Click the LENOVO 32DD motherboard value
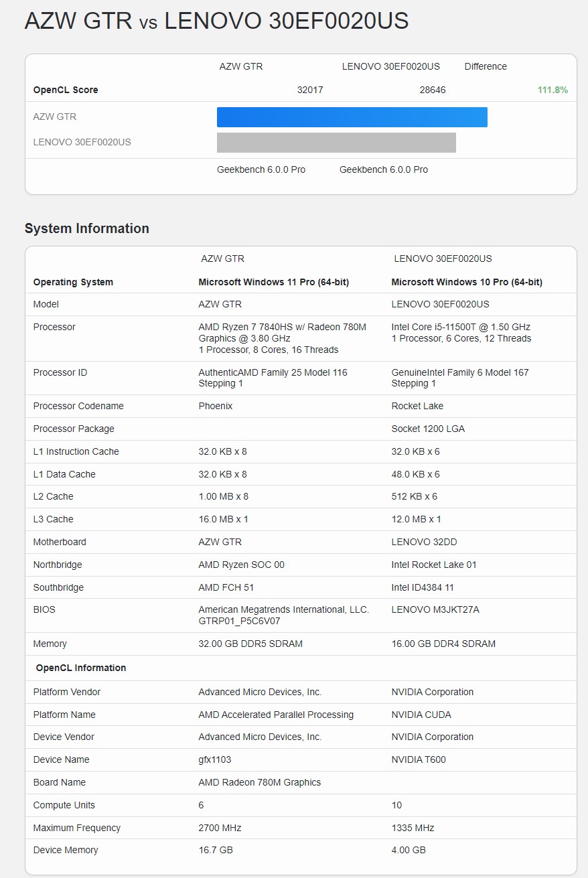The height and width of the screenshot is (878, 588). coord(425,542)
